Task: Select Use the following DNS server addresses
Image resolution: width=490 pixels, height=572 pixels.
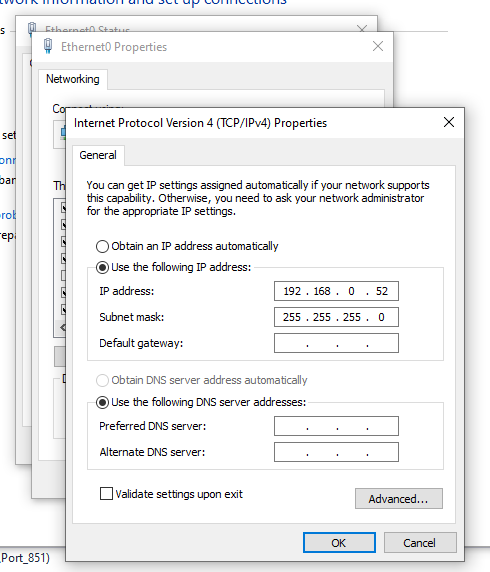Action: tap(103, 402)
